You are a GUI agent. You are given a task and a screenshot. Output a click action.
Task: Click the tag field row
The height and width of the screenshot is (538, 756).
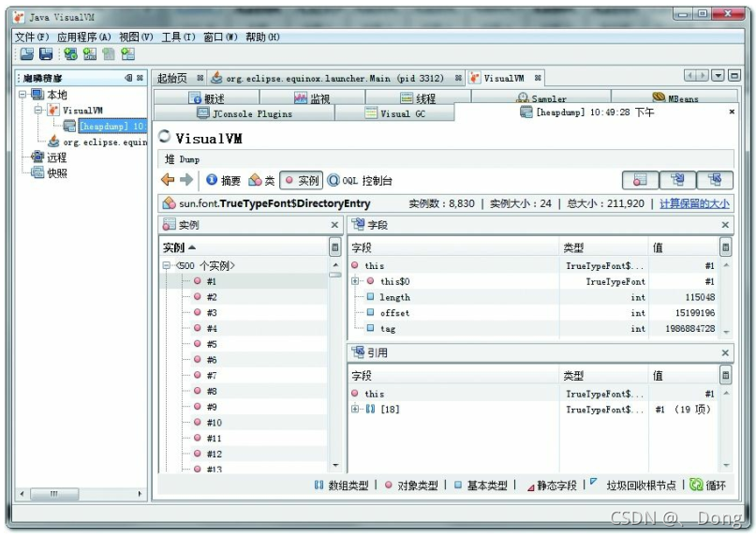click(x=533, y=329)
